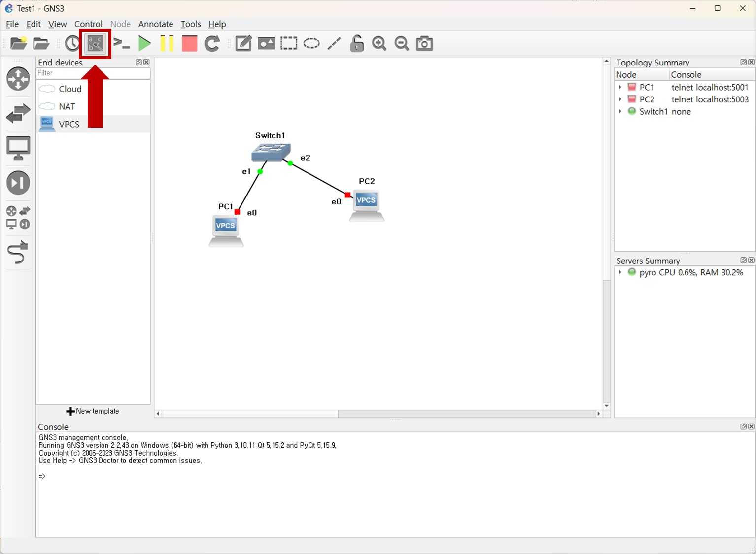This screenshot has width=756, height=554.
Task: Click the Open project folder icon
Action: point(41,43)
